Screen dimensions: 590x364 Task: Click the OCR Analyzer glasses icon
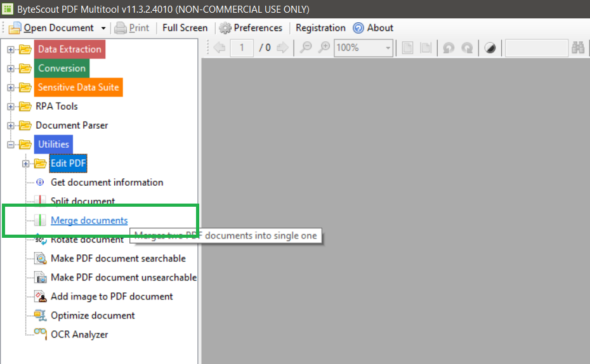40,333
